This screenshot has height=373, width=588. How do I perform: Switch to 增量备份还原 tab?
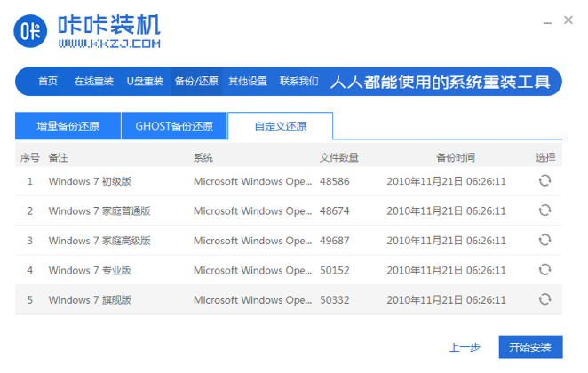tap(68, 126)
